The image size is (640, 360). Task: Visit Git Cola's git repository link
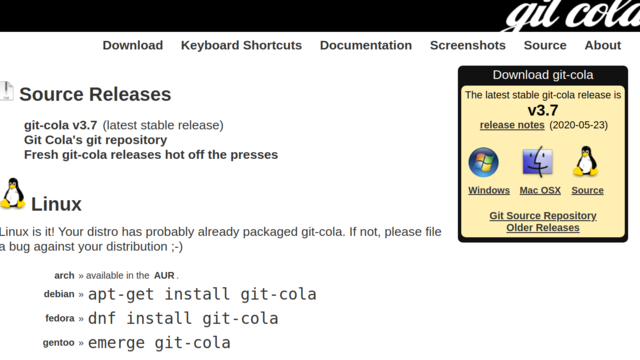(96, 140)
